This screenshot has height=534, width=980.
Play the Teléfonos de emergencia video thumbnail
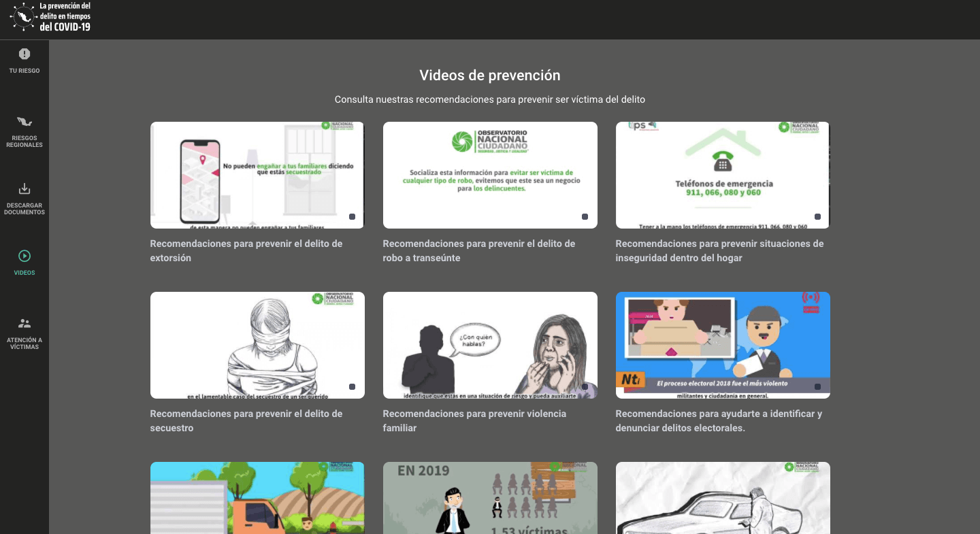point(722,175)
